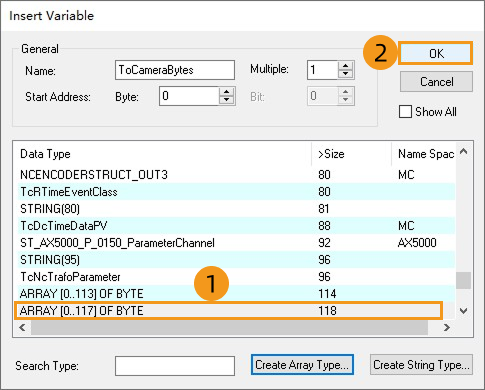Click the Cancel button

(436, 82)
